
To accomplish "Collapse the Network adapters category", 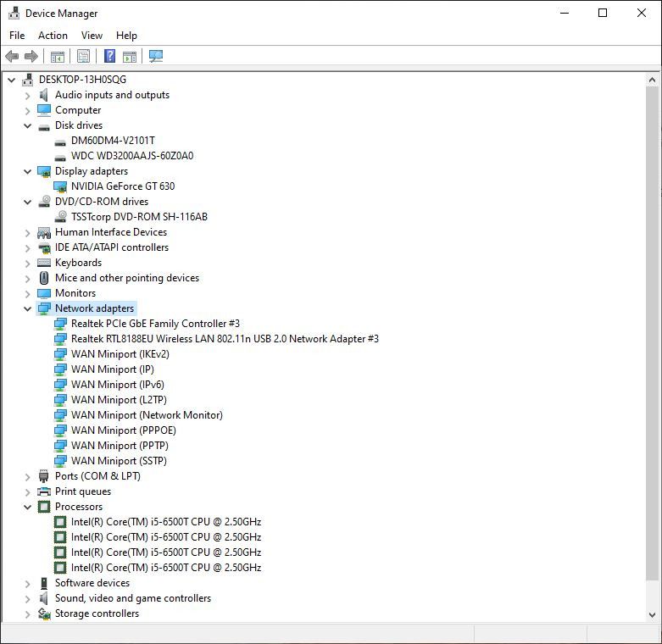I will (27, 308).
